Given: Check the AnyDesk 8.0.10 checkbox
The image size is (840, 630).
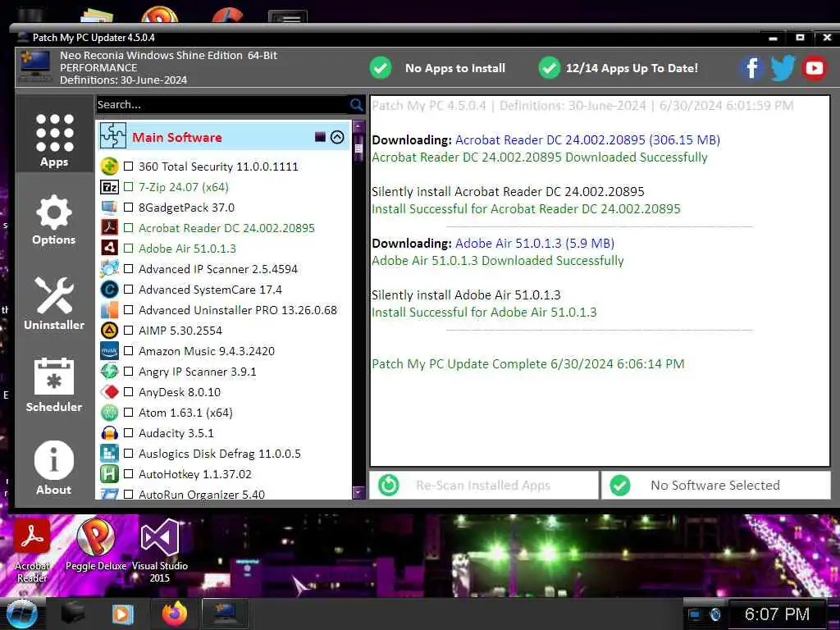Looking at the screenshot, I should pyautogui.click(x=129, y=392).
